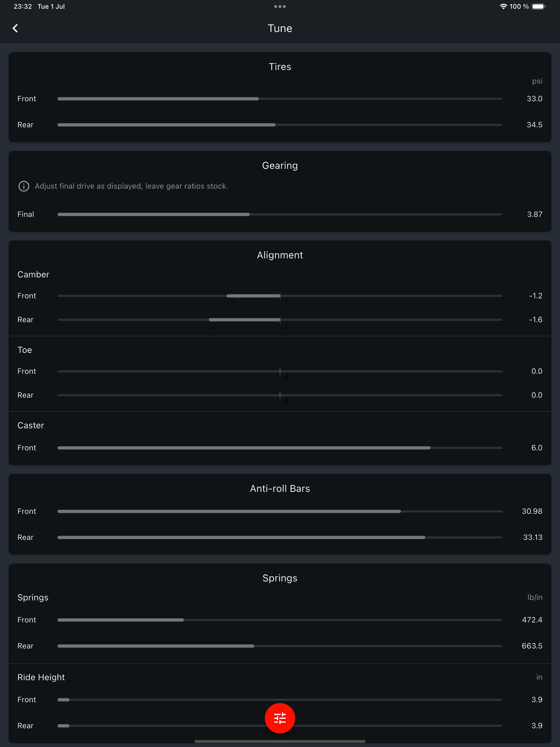Tap the Ride Height label

(41, 678)
